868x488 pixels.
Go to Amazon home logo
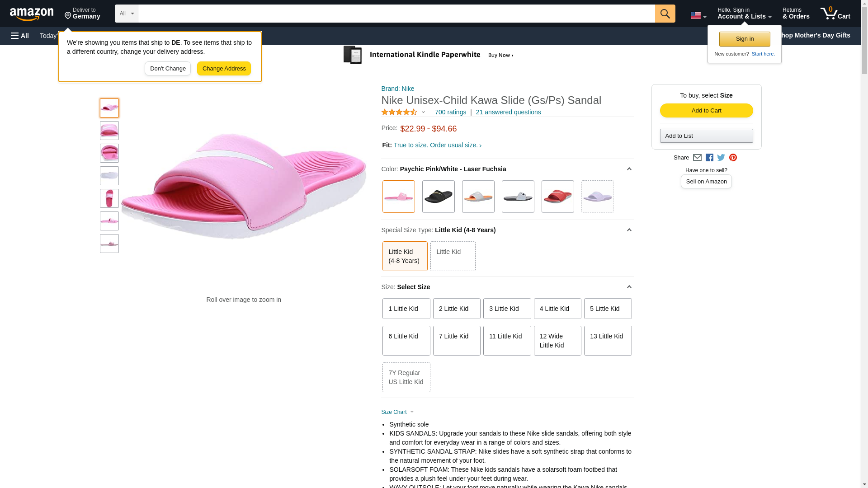tap(32, 14)
